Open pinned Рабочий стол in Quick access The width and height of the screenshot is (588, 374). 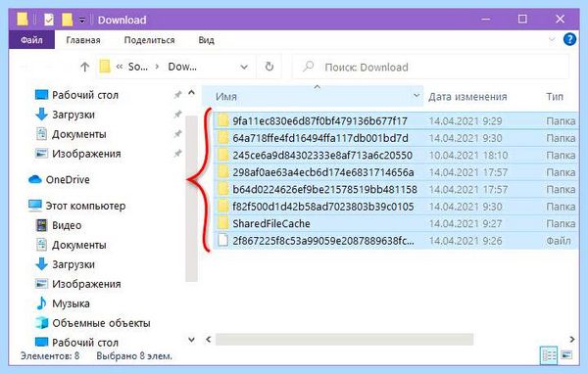[x=84, y=95]
